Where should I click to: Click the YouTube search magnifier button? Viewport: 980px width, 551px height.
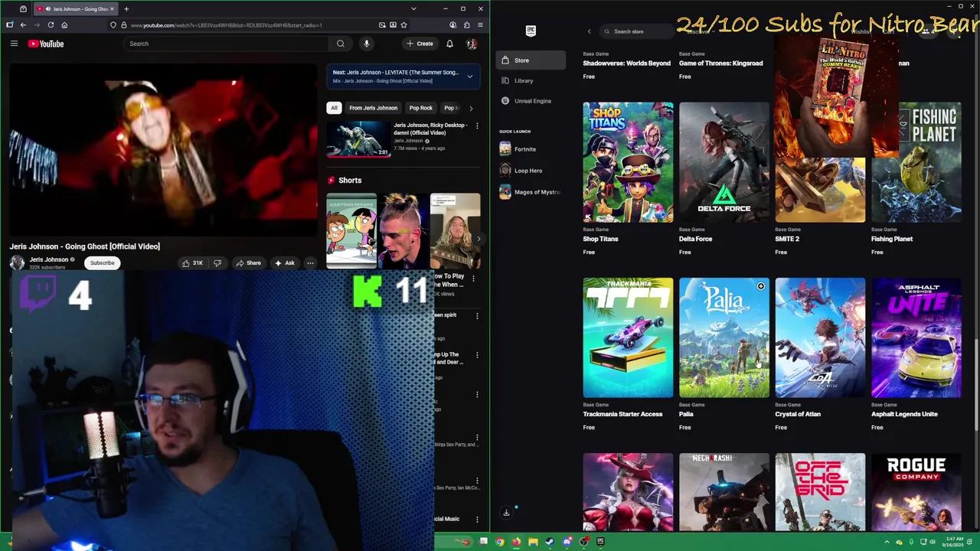click(x=341, y=44)
